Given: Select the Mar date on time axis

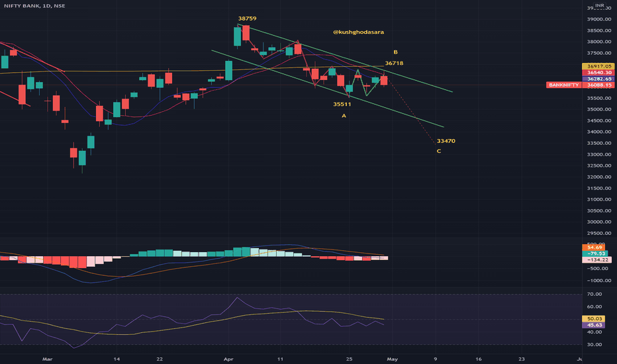Looking at the screenshot, I should [x=47, y=359].
